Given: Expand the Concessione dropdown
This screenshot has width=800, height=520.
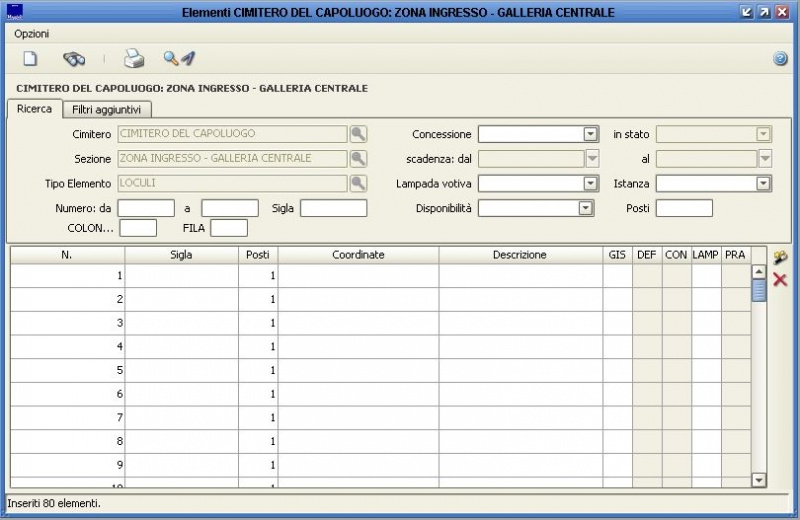Looking at the screenshot, I should coord(590,134).
